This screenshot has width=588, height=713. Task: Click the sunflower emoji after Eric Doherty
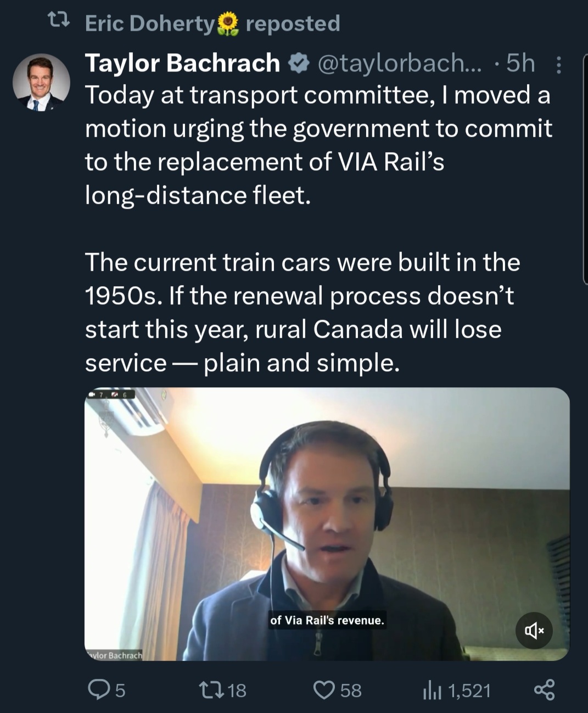pos(228,24)
